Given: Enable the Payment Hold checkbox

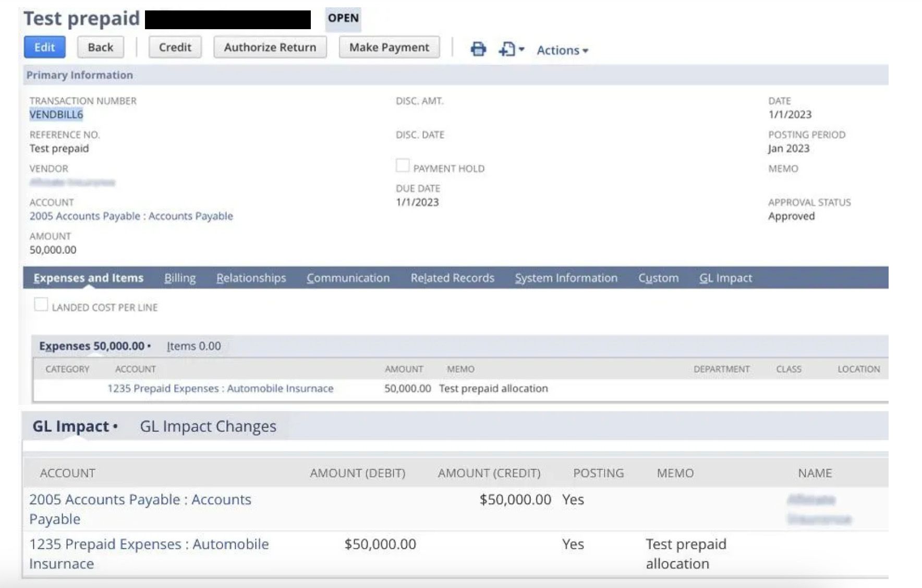Looking at the screenshot, I should (402, 165).
